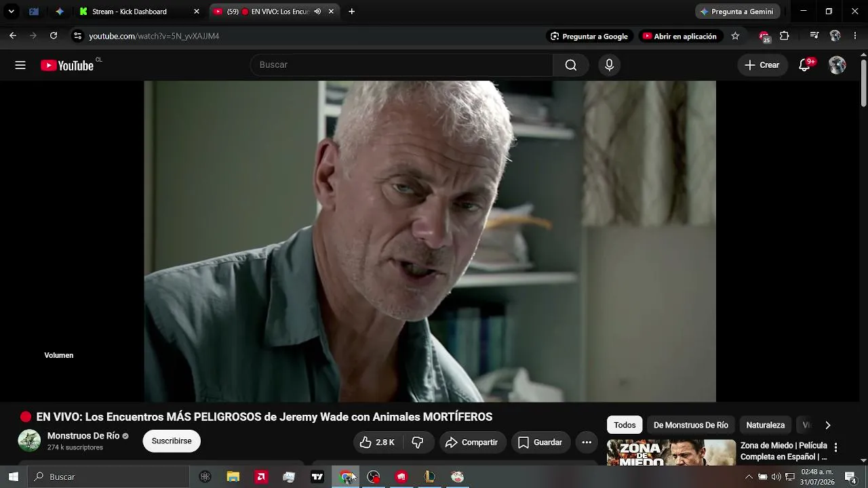
Task: Click the video player to pause
Action: pos(430,241)
